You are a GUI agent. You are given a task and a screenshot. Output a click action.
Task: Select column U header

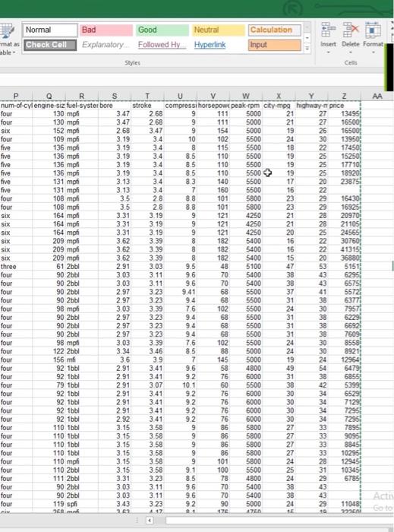(x=180, y=97)
